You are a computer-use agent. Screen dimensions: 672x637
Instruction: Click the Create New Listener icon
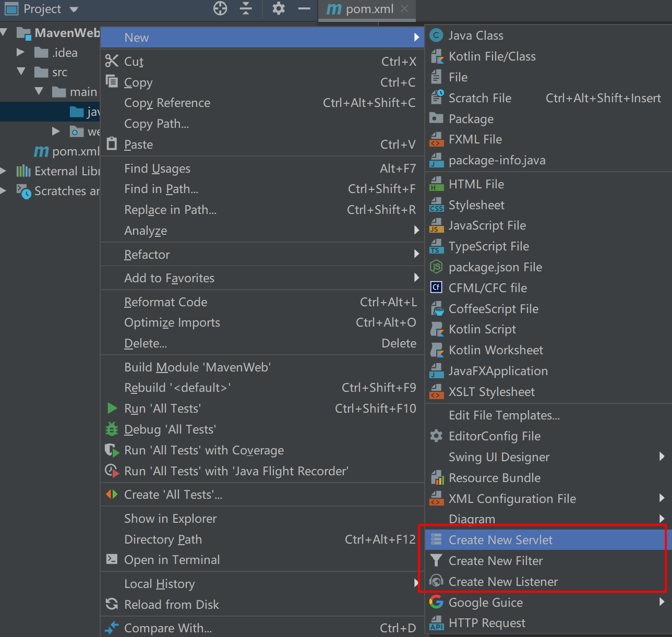[x=436, y=581]
